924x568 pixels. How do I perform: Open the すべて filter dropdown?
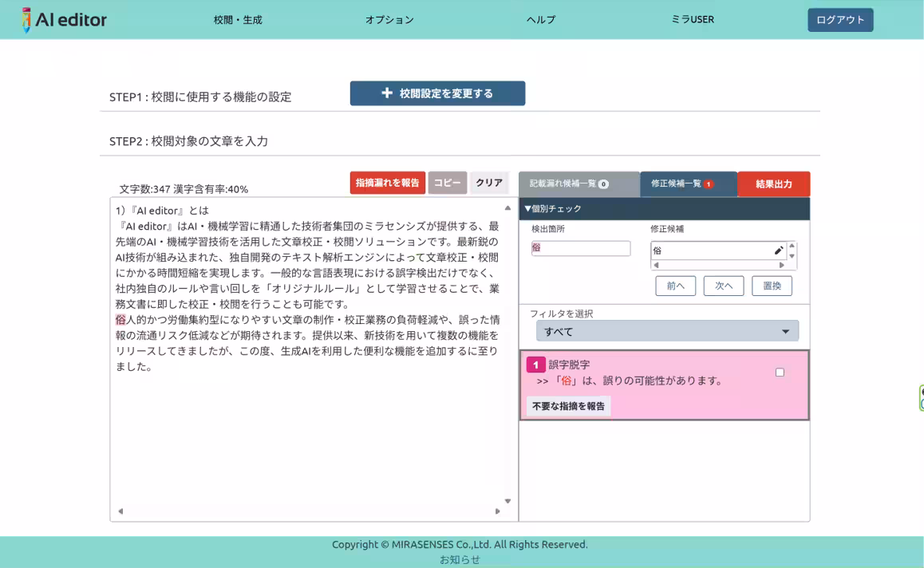pos(667,331)
